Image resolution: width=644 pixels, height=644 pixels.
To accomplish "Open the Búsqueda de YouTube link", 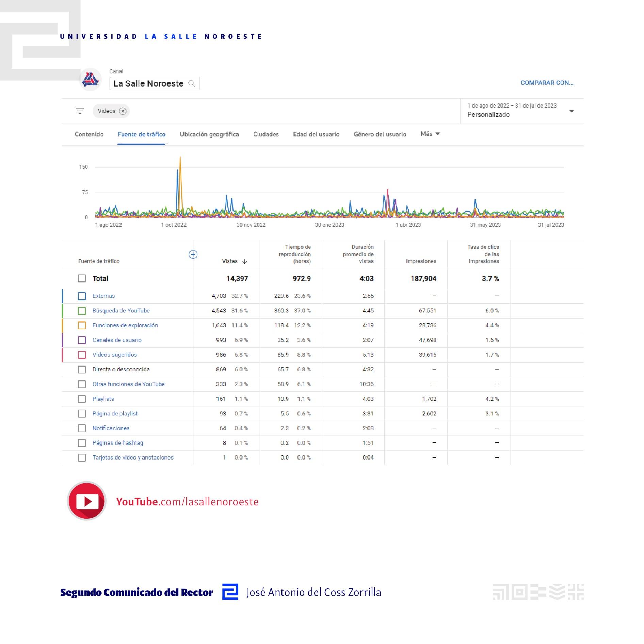I will (121, 311).
